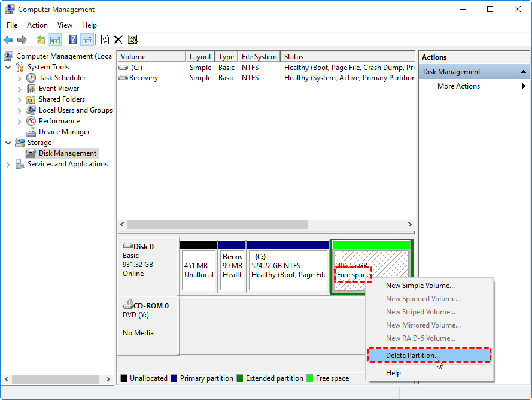Click the System Tools wrench icon
The width and height of the screenshot is (532, 400).
(x=20, y=67)
